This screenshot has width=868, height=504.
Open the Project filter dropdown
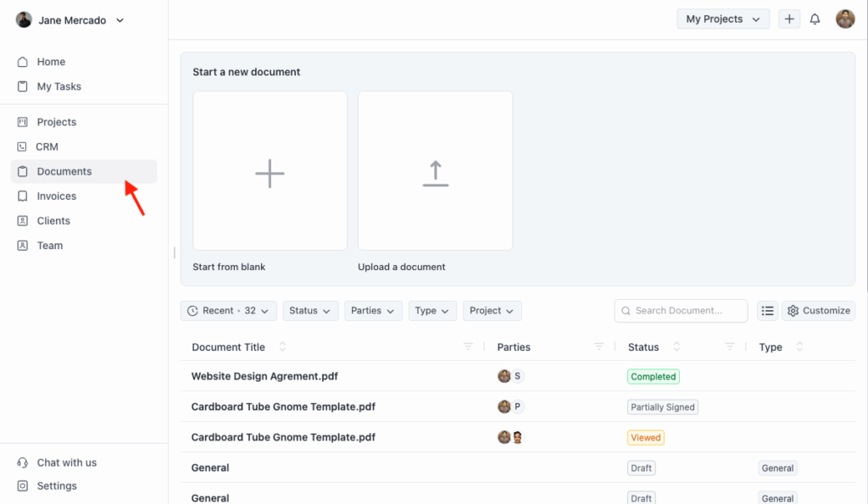492,311
